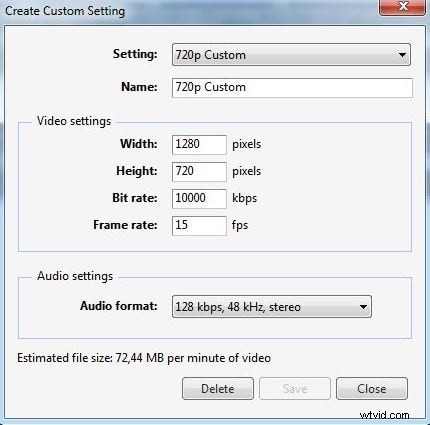
Task: Click the greyed-out Save button
Action: click(x=295, y=389)
